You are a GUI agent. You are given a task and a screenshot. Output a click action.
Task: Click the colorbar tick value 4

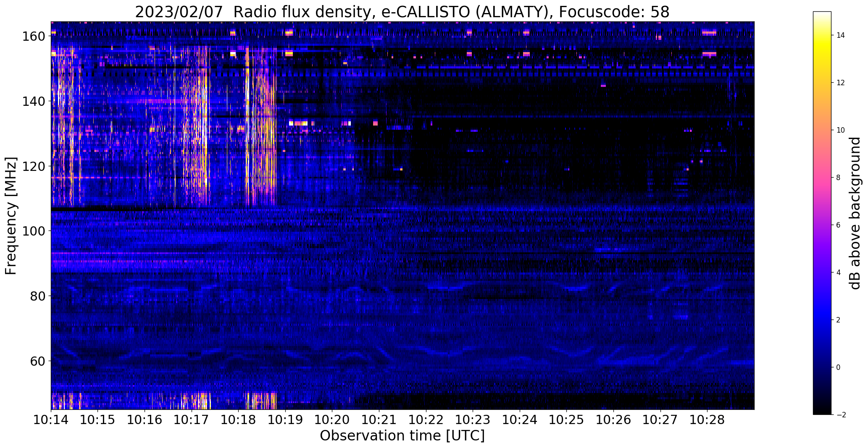coord(839,272)
